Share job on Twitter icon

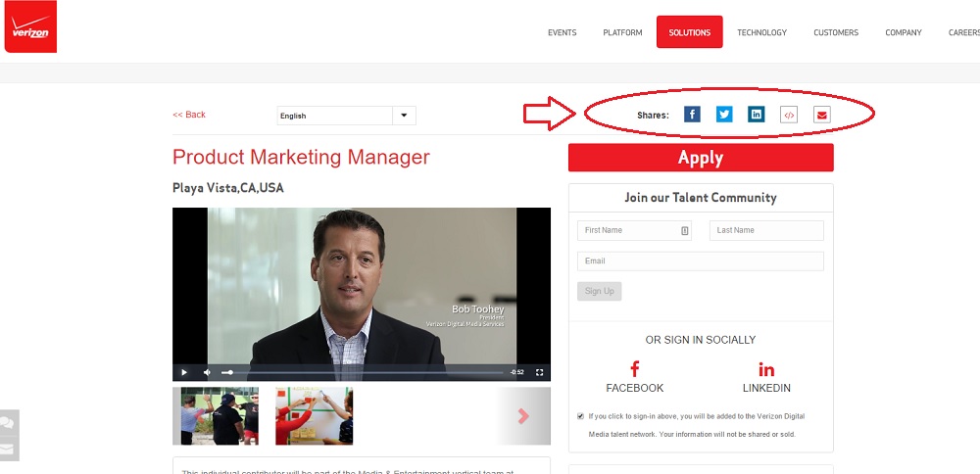pyautogui.click(x=724, y=115)
